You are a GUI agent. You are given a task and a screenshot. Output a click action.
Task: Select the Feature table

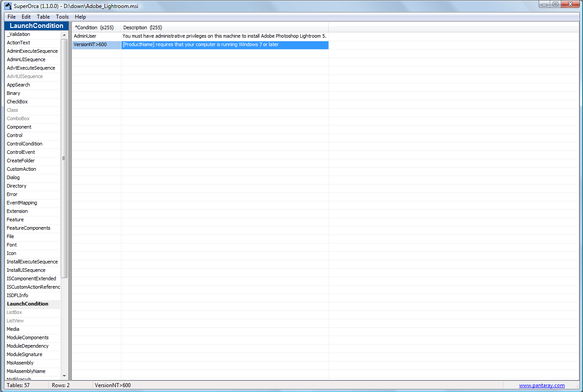tap(33, 220)
